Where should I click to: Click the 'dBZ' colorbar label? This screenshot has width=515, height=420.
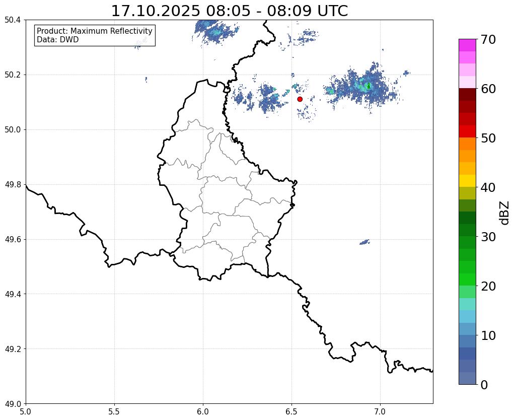point(505,213)
